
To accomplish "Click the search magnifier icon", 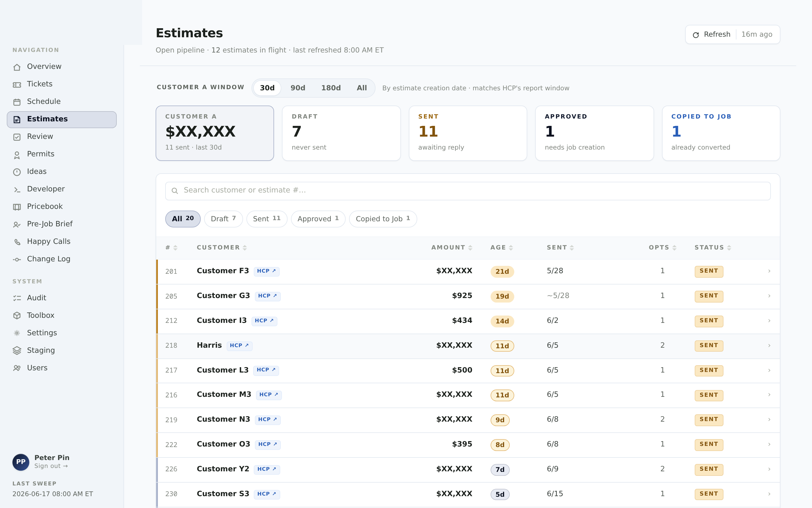I will coord(175,191).
